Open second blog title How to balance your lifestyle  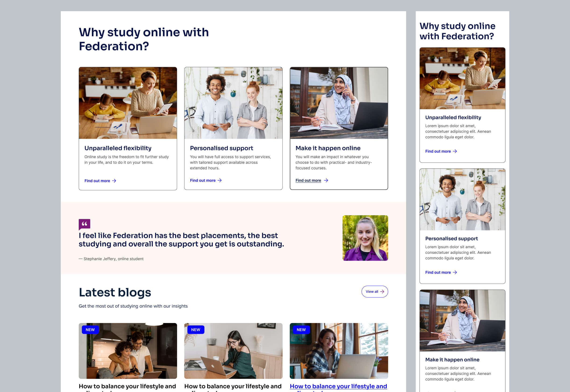tap(233, 387)
